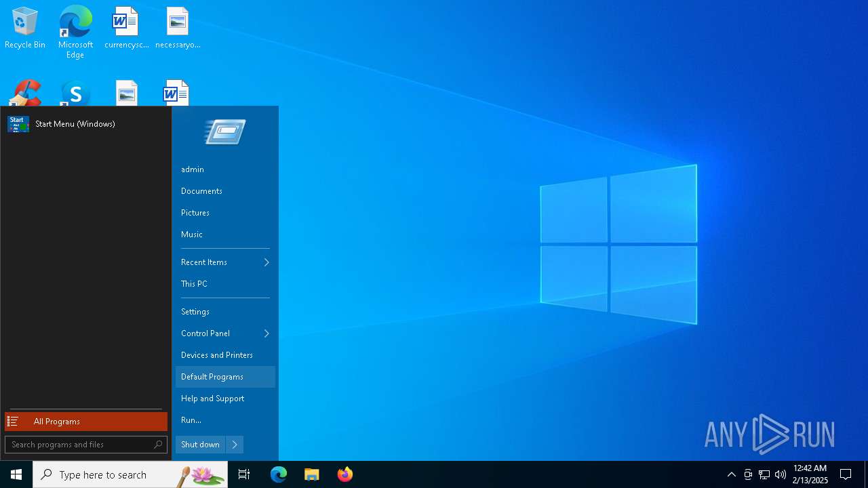This screenshot has height=488, width=868.
Task: Click the Shut down button
Action: click(200, 445)
